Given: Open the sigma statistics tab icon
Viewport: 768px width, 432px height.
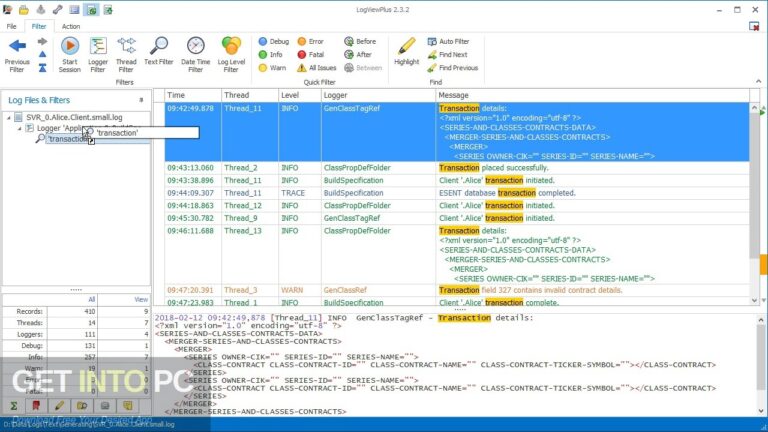Looking at the screenshot, I should 14,406.
